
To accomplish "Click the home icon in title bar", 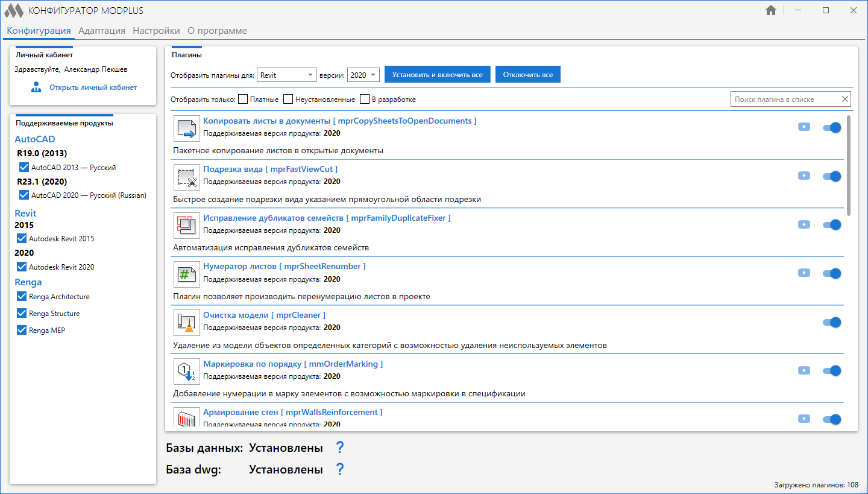I will [770, 10].
